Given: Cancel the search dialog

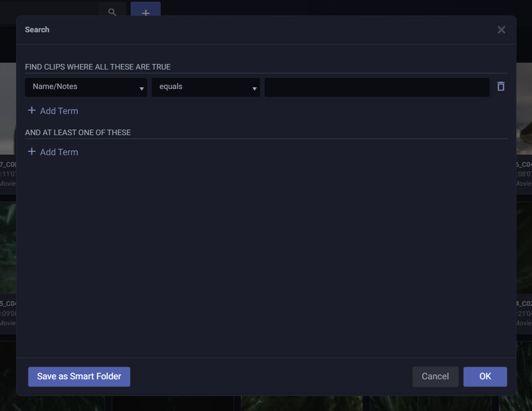Looking at the screenshot, I should [x=435, y=377].
